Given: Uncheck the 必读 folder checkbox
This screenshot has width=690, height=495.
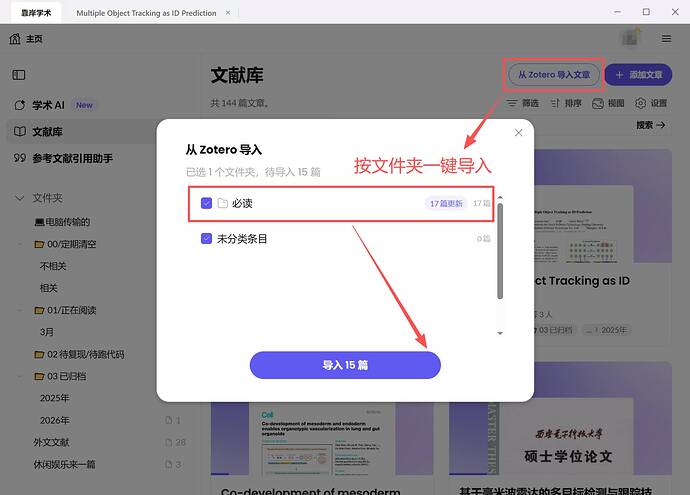Looking at the screenshot, I should pyautogui.click(x=206, y=203).
